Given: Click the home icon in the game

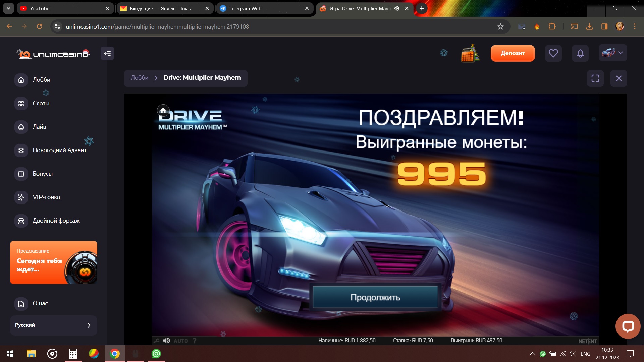Looking at the screenshot, I should coord(163,110).
